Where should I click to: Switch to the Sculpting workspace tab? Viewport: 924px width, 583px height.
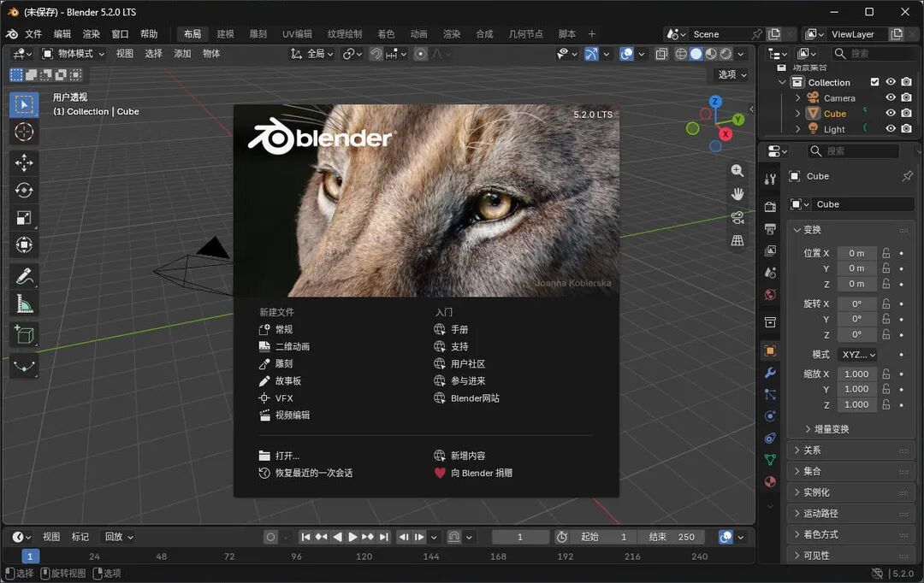click(x=258, y=34)
